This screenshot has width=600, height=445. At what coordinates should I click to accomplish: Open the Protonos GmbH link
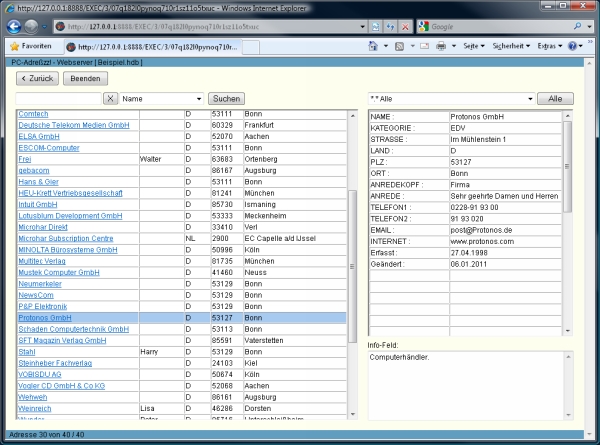pos(45,318)
